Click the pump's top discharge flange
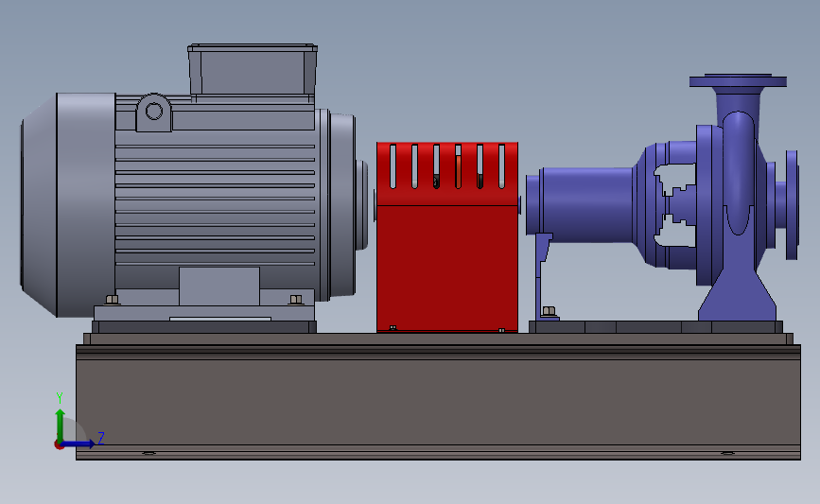The height and width of the screenshot is (504, 820). [x=738, y=81]
